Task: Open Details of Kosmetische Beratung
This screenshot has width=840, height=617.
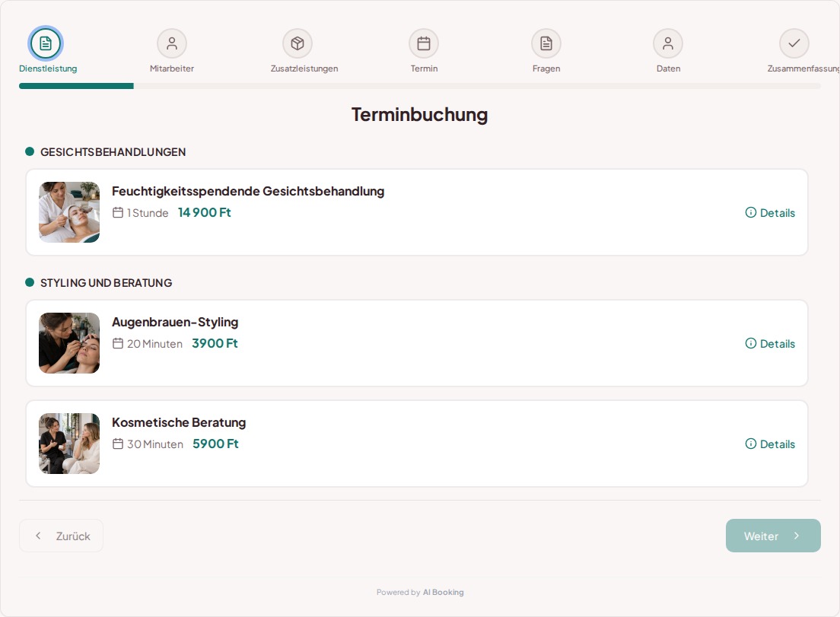Action: tap(770, 444)
